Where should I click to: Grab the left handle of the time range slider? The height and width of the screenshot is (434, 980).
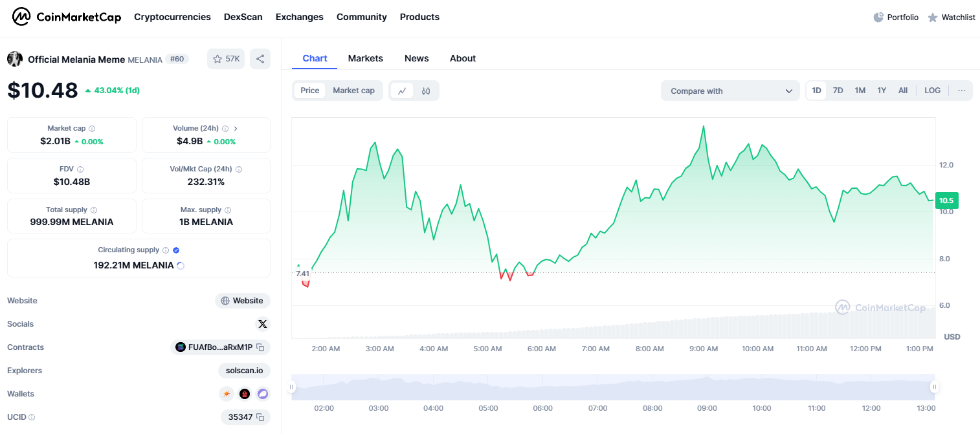291,387
